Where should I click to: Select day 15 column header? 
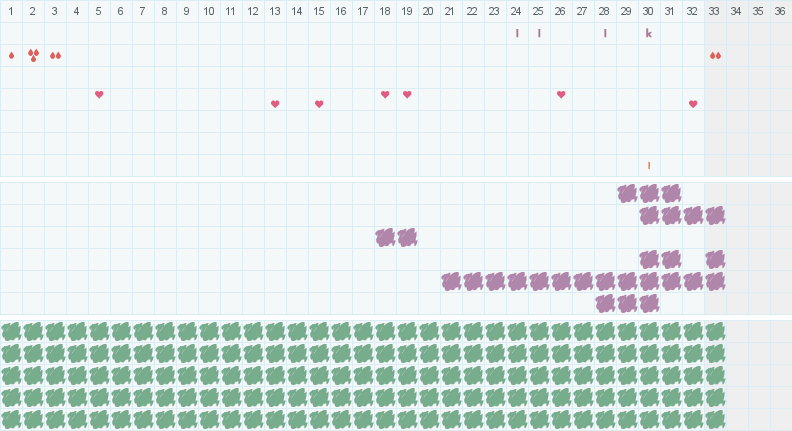[x=319, y=11]
